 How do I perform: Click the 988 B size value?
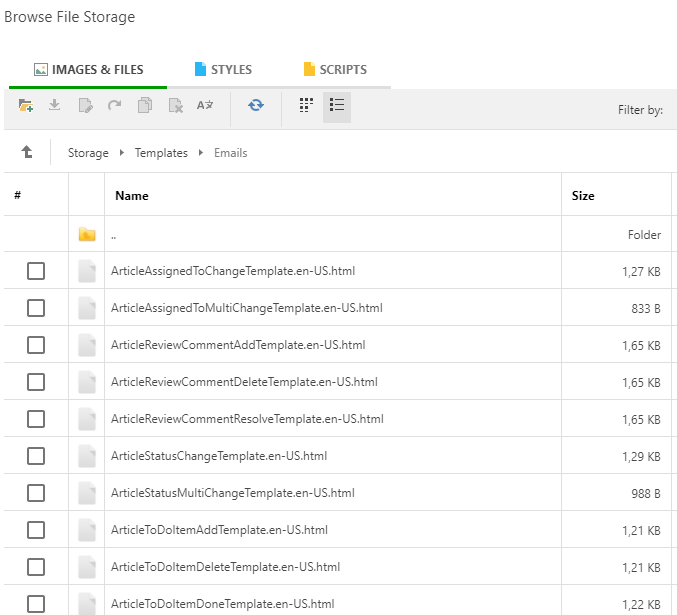646,493
